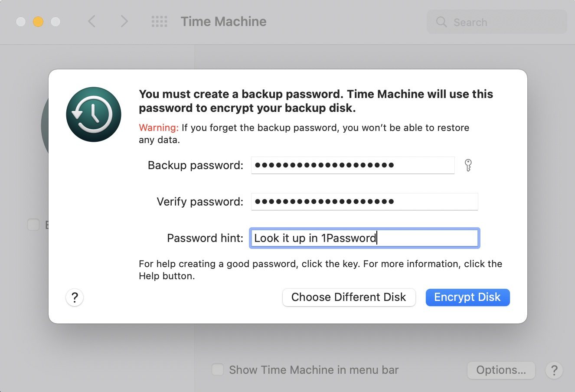
Task: Open the Options... button
Action: (501, 370)
